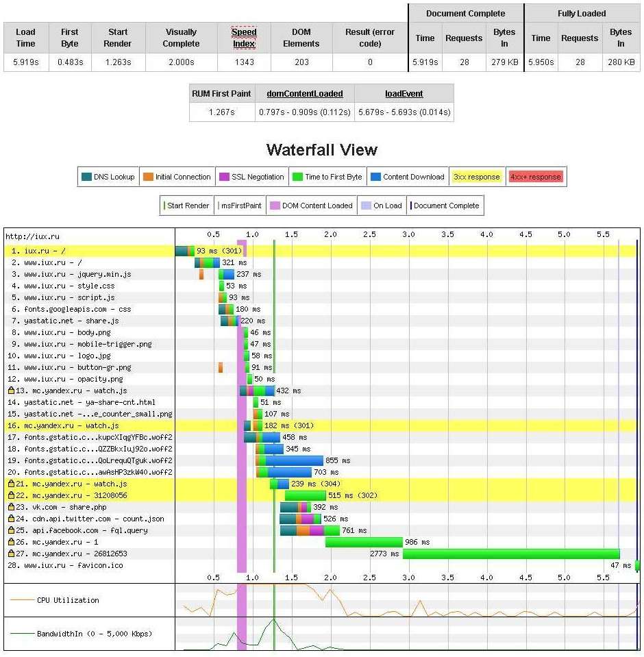Click the lock icon beside cdn.api.twitter.com row
The width and height of the screenshot is (644, 657).
(12, 519)
